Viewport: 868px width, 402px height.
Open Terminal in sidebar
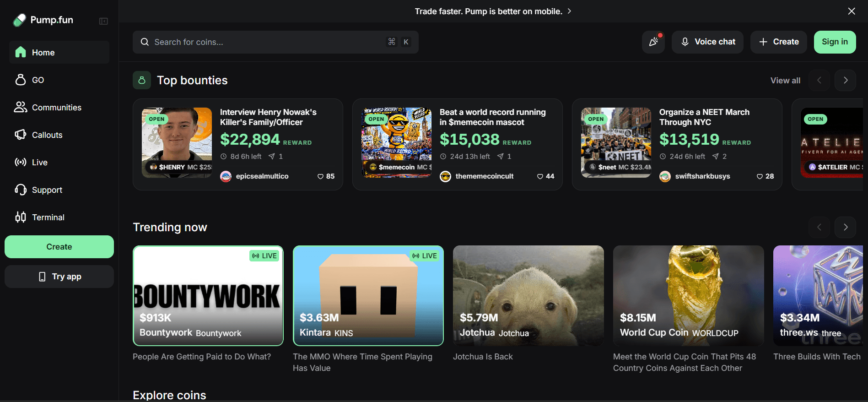[59, 217]
